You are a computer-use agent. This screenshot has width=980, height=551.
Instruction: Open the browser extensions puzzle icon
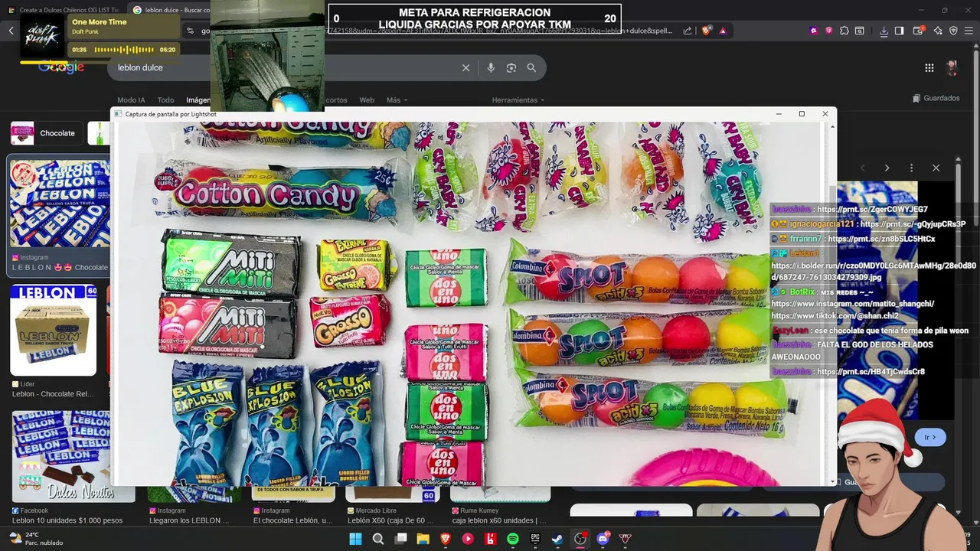tap(844, 31)
